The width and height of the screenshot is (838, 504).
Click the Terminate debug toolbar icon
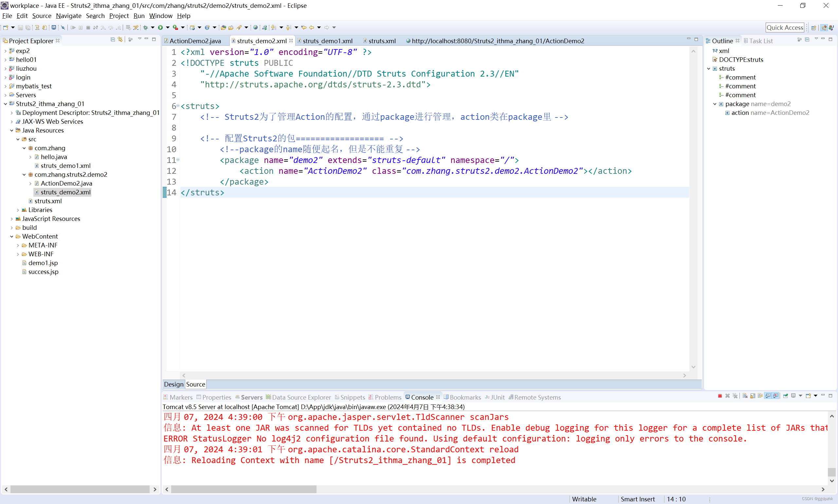coord(88,27)
